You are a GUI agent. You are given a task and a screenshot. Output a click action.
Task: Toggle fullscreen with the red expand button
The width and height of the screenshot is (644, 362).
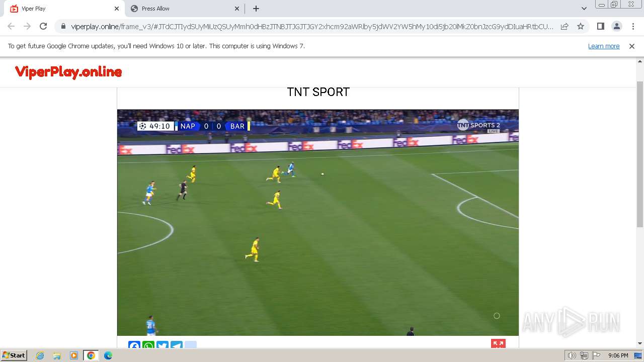[498, 344]
